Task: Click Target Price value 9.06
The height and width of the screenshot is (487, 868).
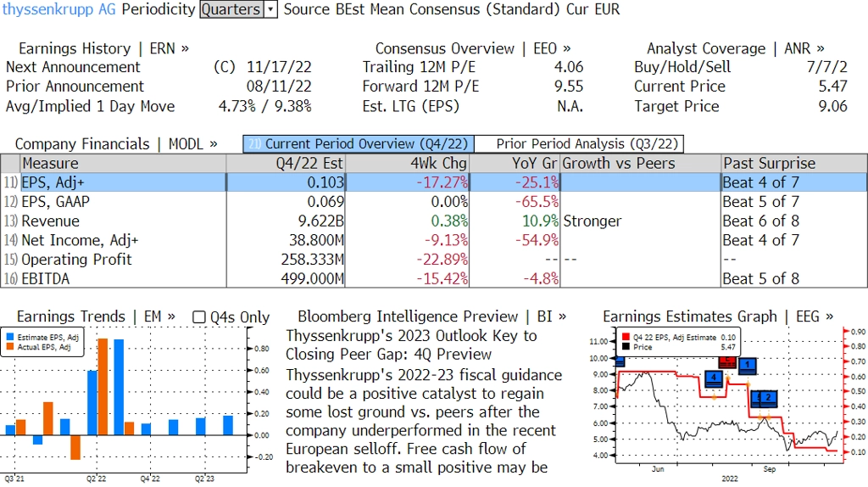Action: click(833, 106)
